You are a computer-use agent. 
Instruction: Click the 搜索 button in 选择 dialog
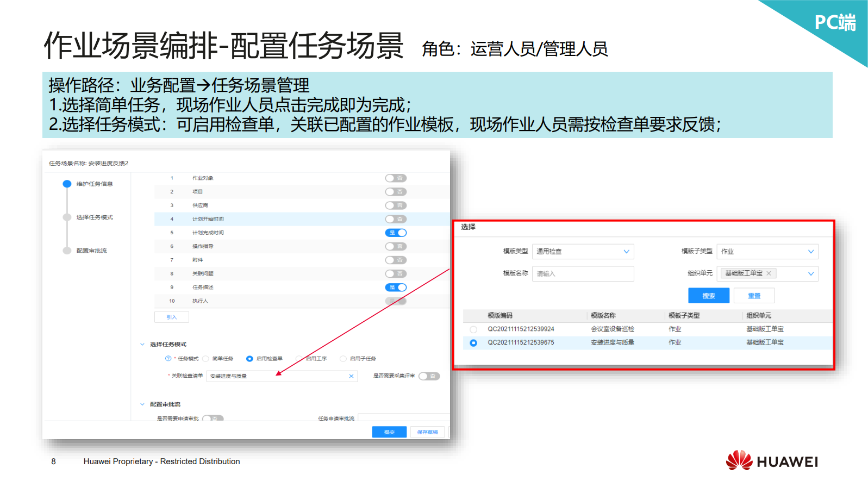pyautogui.click(x=709, y=296)
